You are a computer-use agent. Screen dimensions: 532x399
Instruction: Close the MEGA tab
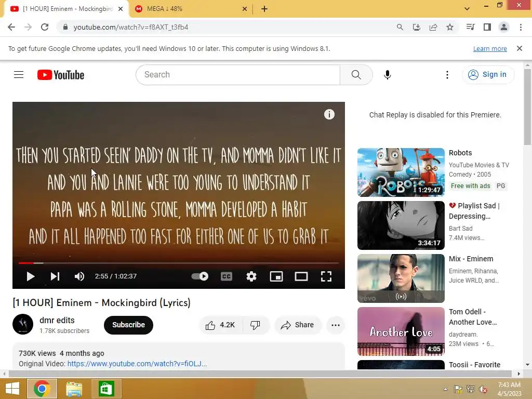point(245,9)
